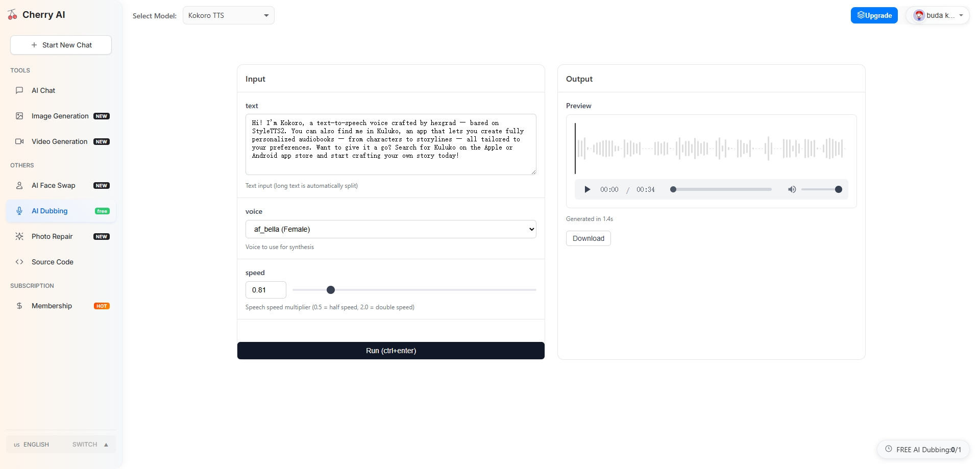980x469 pixels.
Task: Click the NEW badge beside AI Face Swap
Action: 102,185
